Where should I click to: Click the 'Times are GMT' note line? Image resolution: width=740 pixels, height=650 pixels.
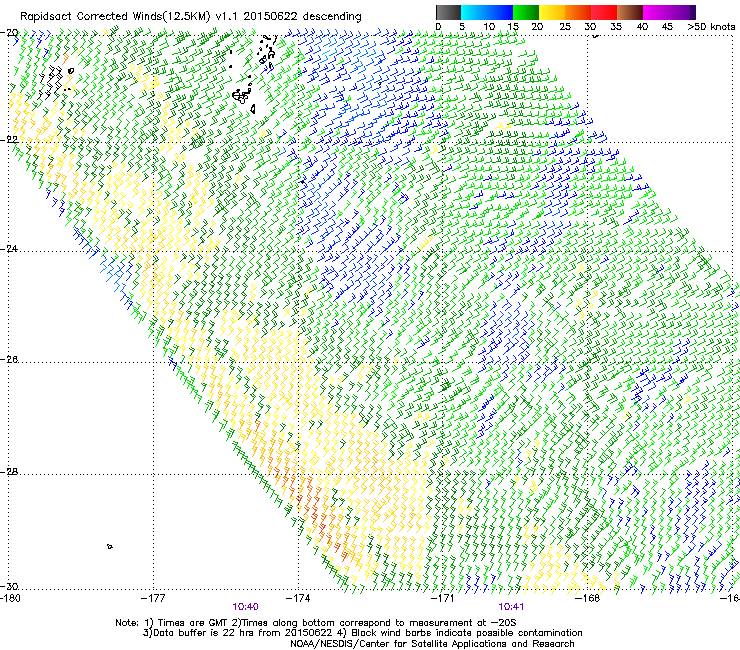pos(316,623)
